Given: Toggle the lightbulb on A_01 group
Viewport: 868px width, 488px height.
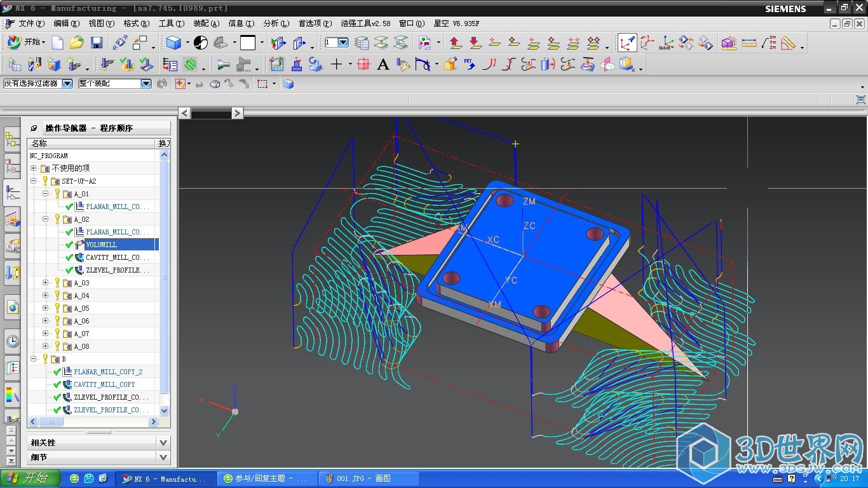Looking at the screenshot, I should click(57, 194).
